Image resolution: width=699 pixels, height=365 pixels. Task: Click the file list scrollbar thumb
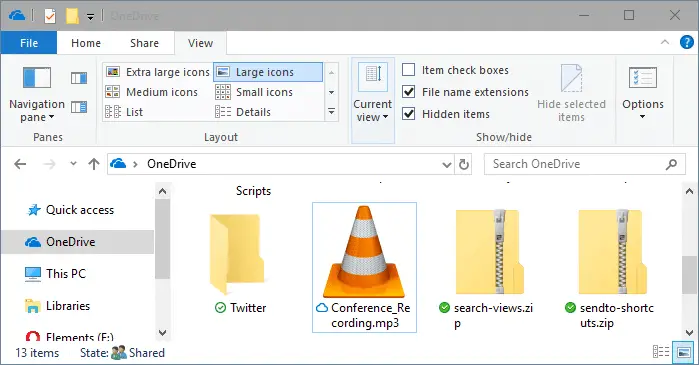(689, 275)
